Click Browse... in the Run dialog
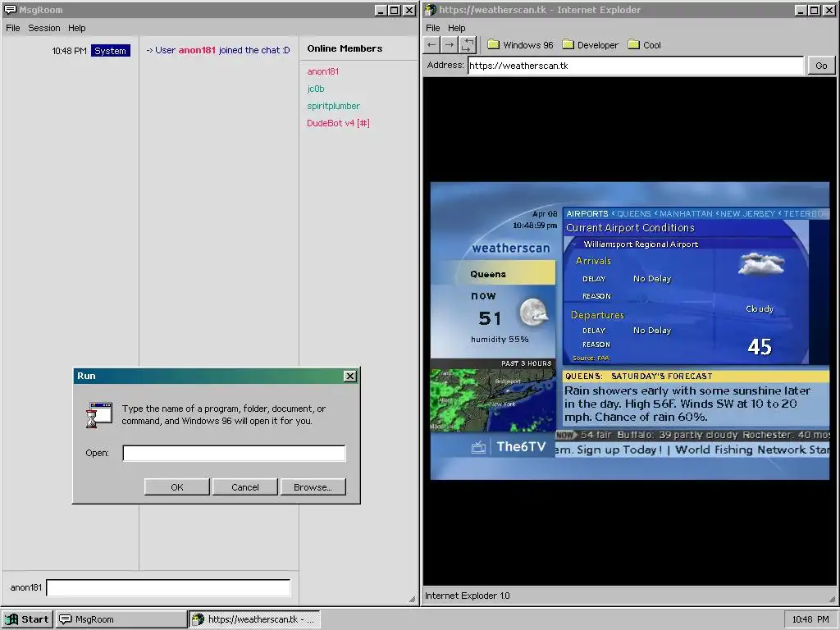 coord(313,487)
